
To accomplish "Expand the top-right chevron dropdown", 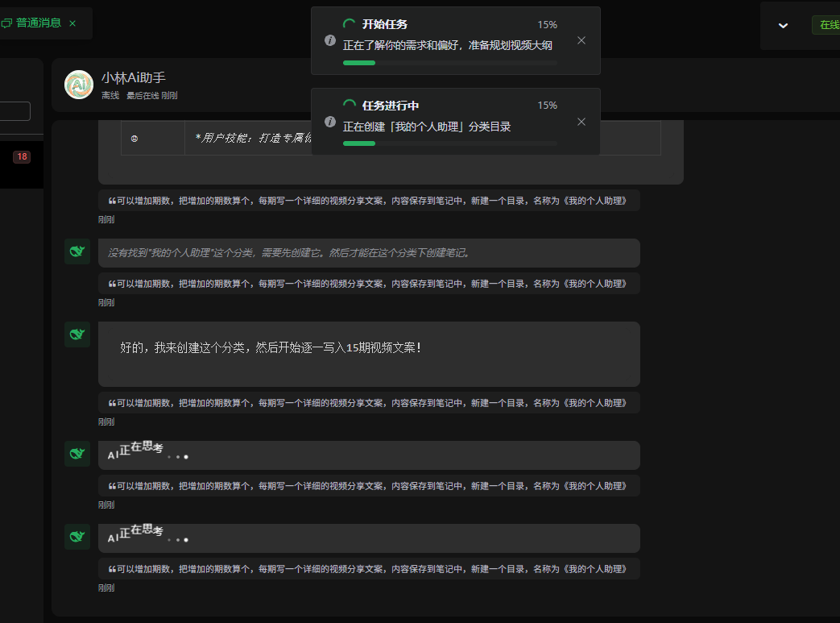I will [783, 25].
